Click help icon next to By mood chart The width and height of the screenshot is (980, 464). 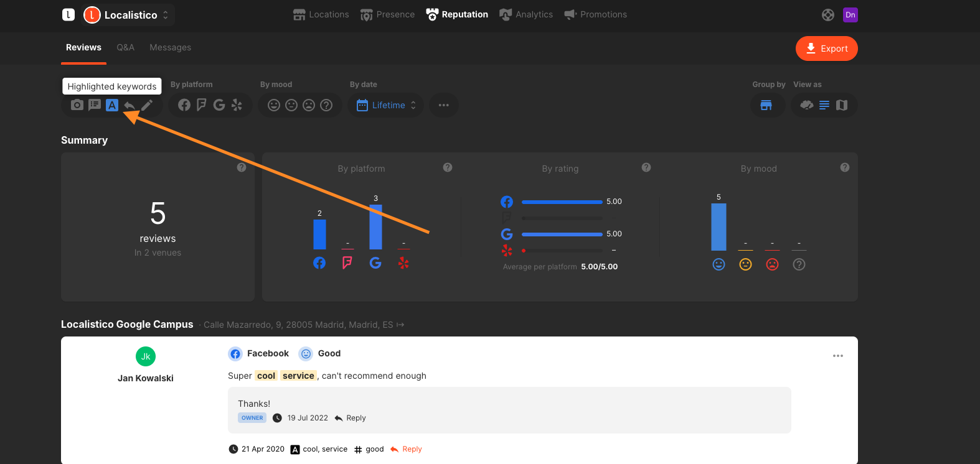pos(845,167)
